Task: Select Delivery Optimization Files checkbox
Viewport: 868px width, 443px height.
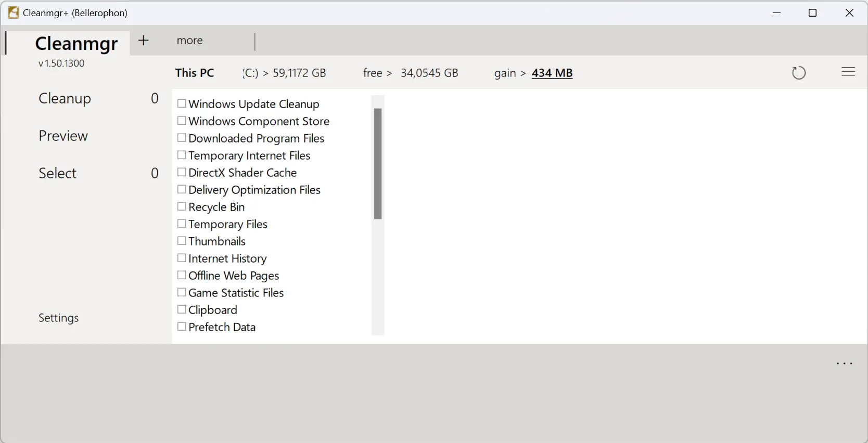Action: pos(182,189)
